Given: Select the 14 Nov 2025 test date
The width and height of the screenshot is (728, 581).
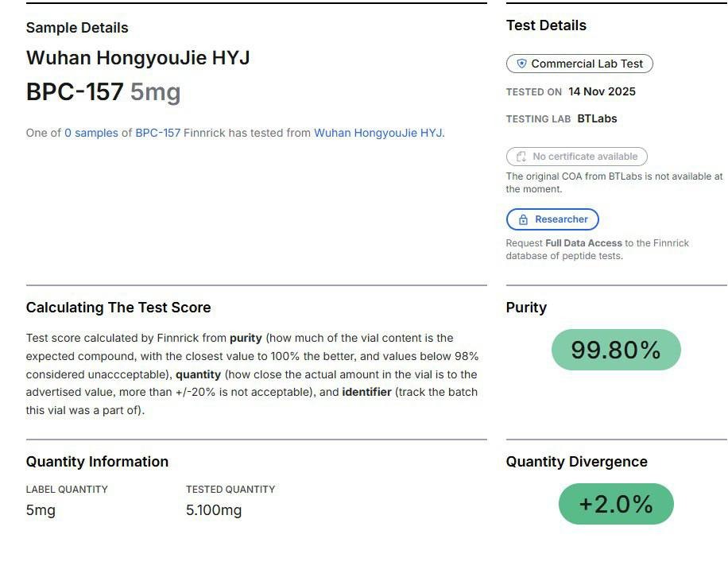Looking at the screenshot, I should (x=602, y=91).
